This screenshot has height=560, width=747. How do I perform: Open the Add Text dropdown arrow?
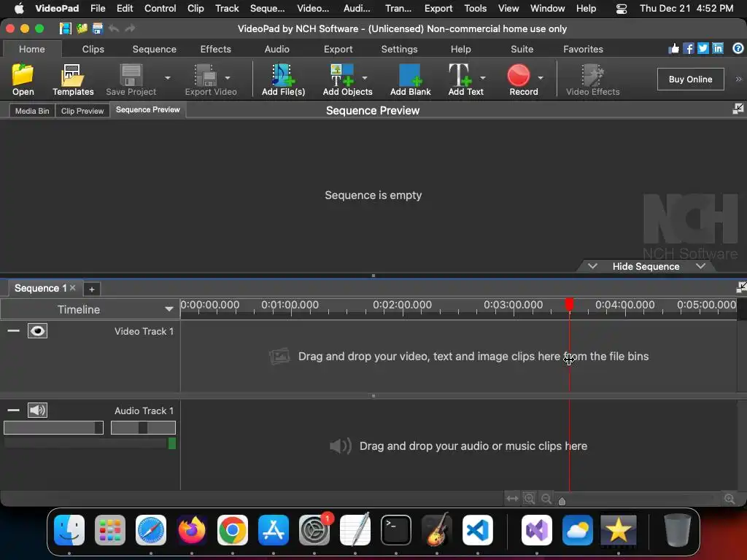click(x=483, y=77)
